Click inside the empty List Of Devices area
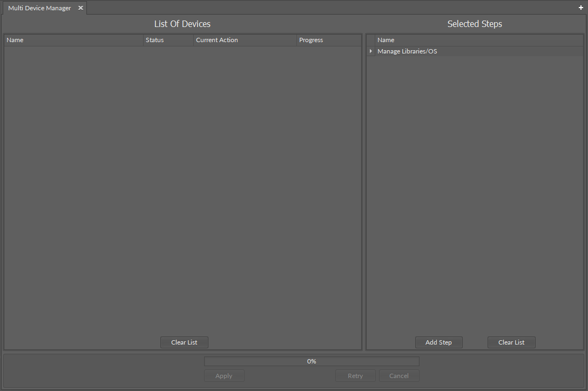Viewport: 588px width, 391px height. (184, 189)
